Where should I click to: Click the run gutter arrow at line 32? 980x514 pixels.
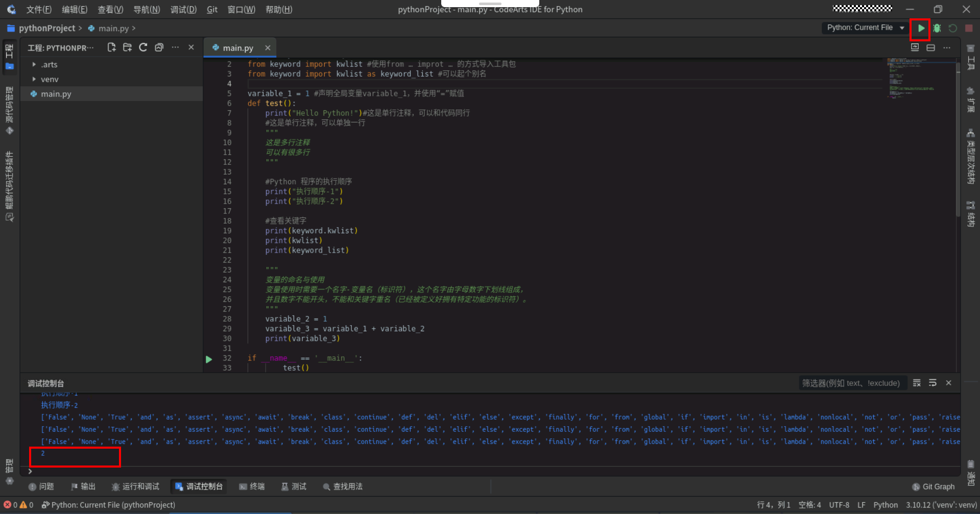tap(209, 359)
